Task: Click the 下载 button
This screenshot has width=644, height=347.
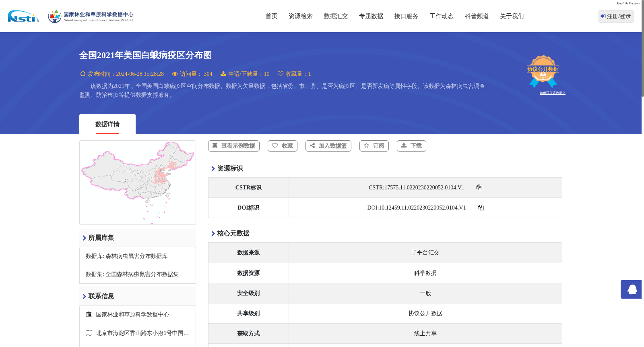Action: [x=411, y=146]
